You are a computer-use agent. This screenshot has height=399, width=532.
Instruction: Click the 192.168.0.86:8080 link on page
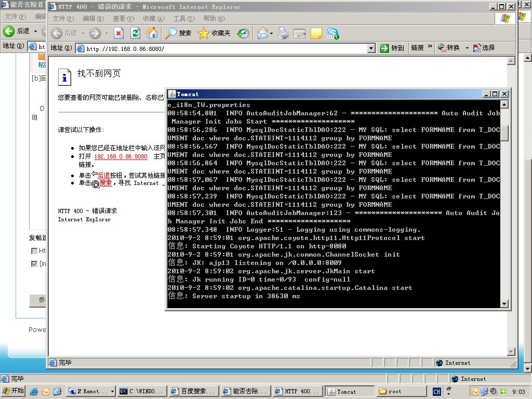[121, 156]
